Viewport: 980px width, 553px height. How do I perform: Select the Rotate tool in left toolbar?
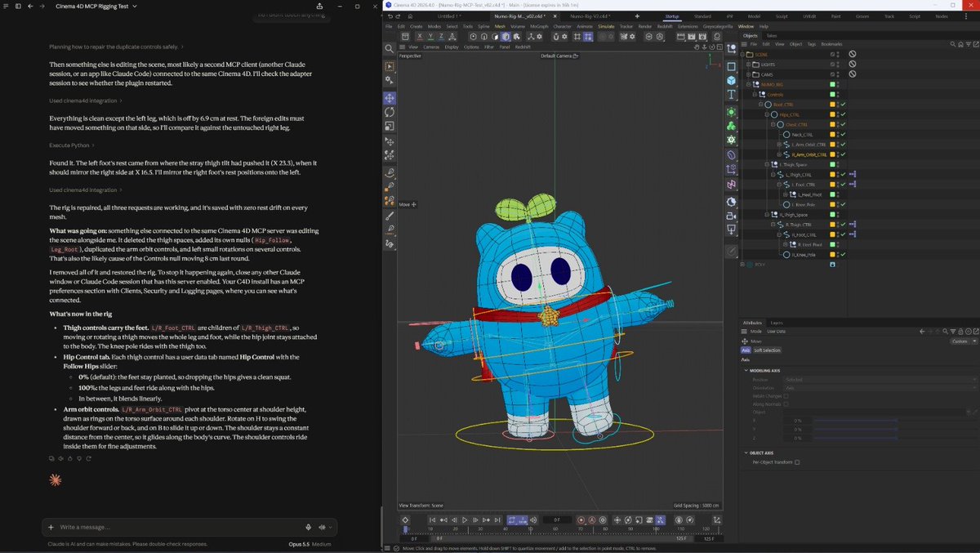(390, 112)
